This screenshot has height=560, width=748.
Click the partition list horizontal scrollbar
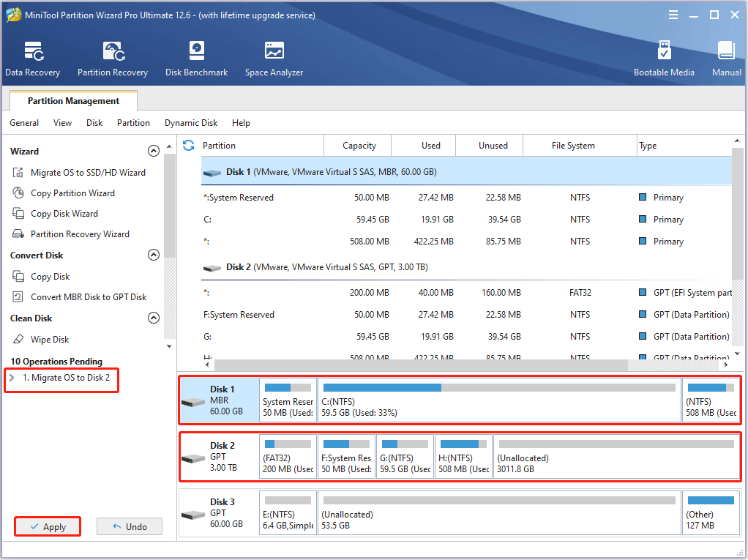point(421,365)
